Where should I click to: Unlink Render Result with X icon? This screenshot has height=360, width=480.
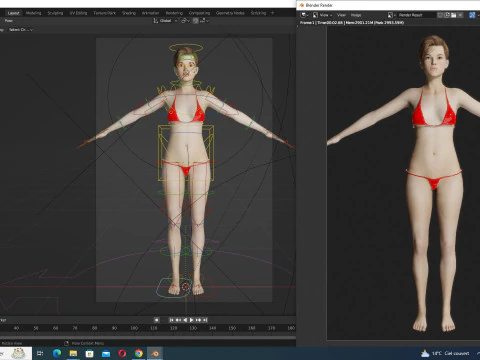460,15
